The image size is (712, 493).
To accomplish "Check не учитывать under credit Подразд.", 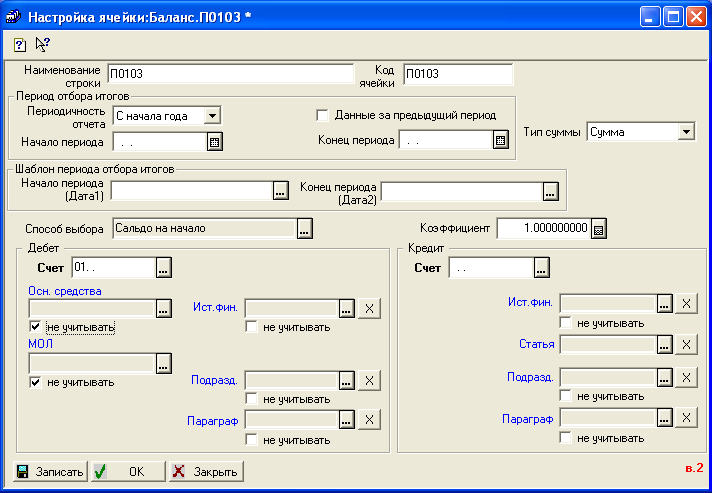I will [x=565, y=395].
